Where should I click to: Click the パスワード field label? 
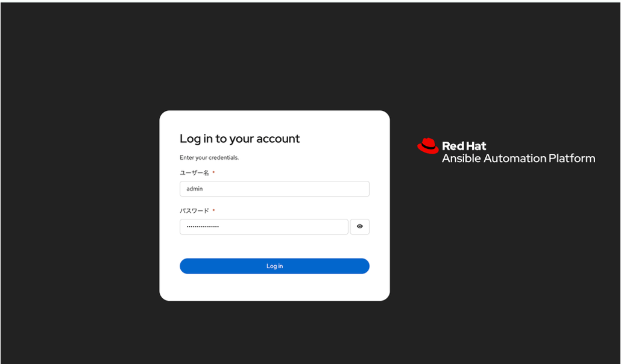[x=194, y=211]
